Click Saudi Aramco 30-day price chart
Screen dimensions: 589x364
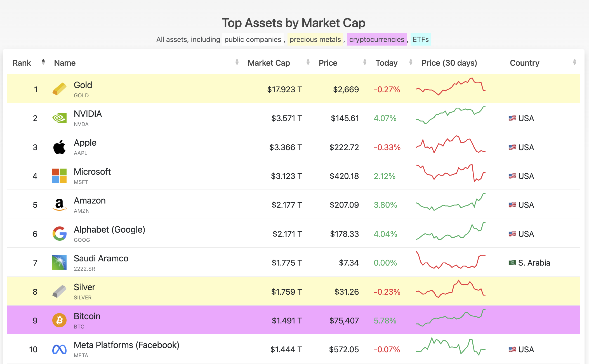pos(451,260)
